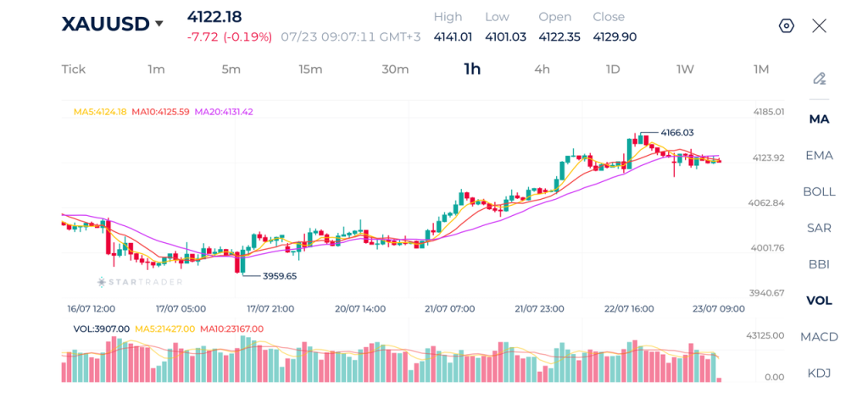Switch to the MACD sub-indicator
The height and width of the screenshot is (398, 868).
pyautogui.click(x=820, y=337)
